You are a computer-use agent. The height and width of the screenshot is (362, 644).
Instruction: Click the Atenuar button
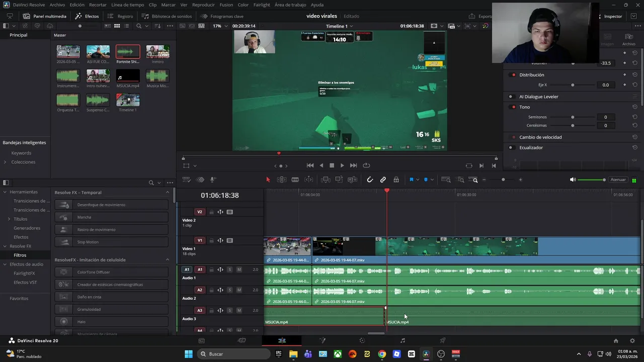(618, 180)
